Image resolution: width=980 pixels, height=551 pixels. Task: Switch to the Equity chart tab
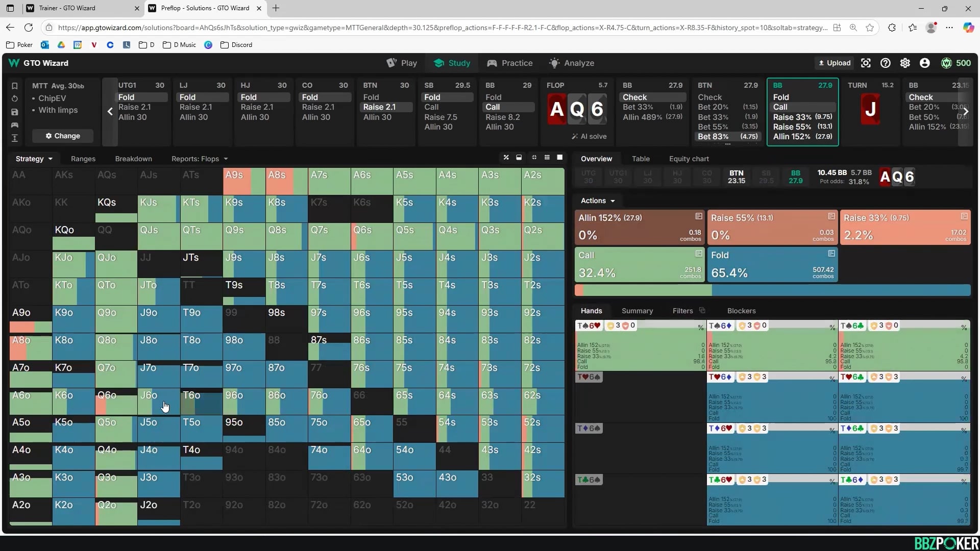pos(689,159)
